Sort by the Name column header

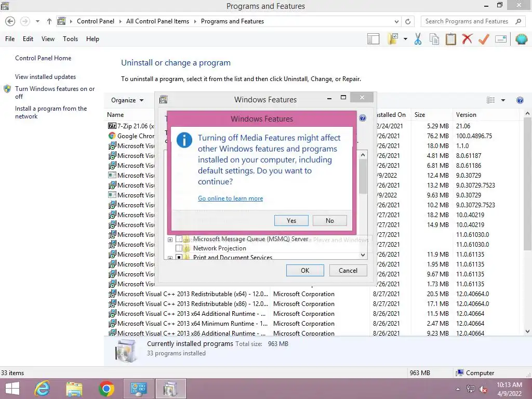115,115
